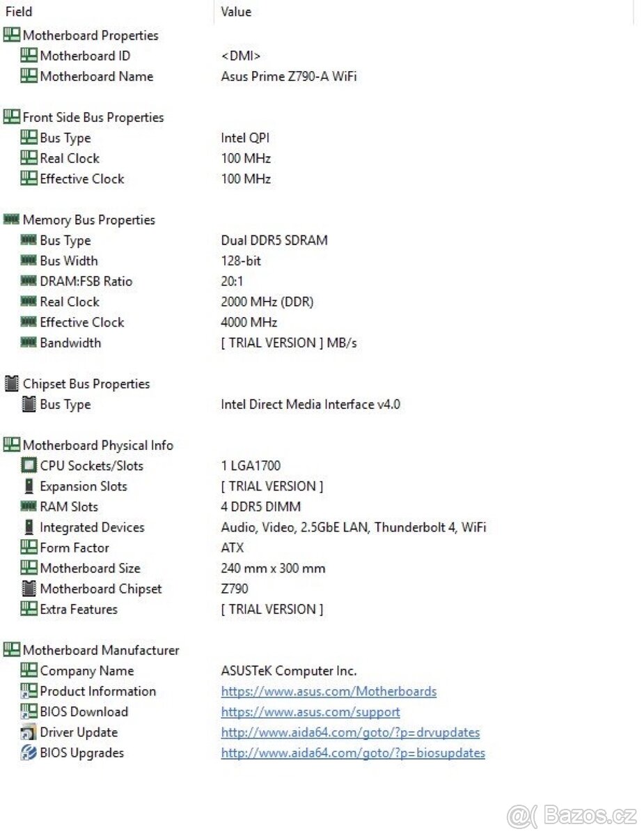Click the '4 DDR5 DIMM' value

[261, 506]
